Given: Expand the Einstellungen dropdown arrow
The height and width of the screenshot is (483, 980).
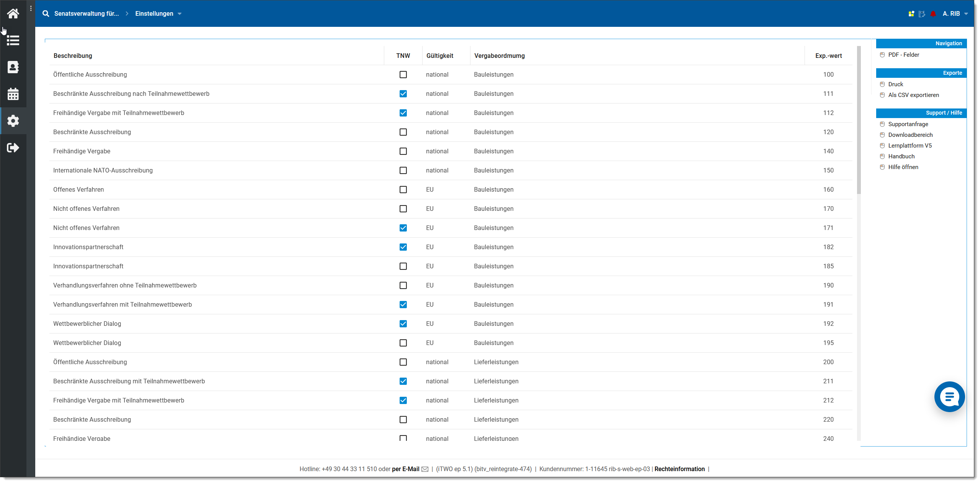Looking at the screenshot, I should tap(180, 14).
